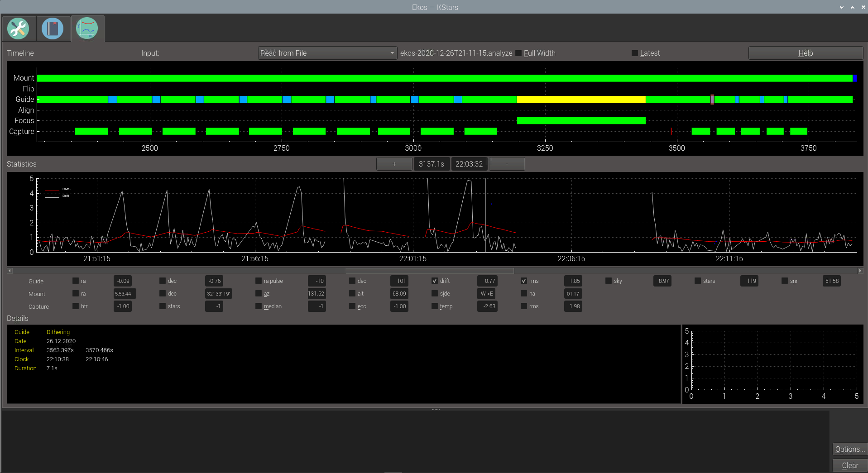The width and height of the screenshot is (868, 473).
Task: Enable the Mount alt checkbox
Action: pos(352,293)
